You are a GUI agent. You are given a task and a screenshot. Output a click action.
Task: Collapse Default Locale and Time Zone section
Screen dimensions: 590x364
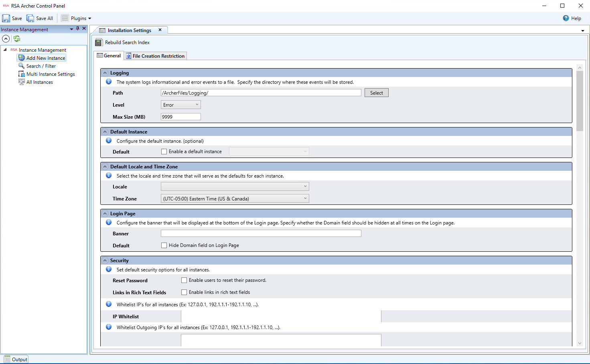click(x=105, y=167)
